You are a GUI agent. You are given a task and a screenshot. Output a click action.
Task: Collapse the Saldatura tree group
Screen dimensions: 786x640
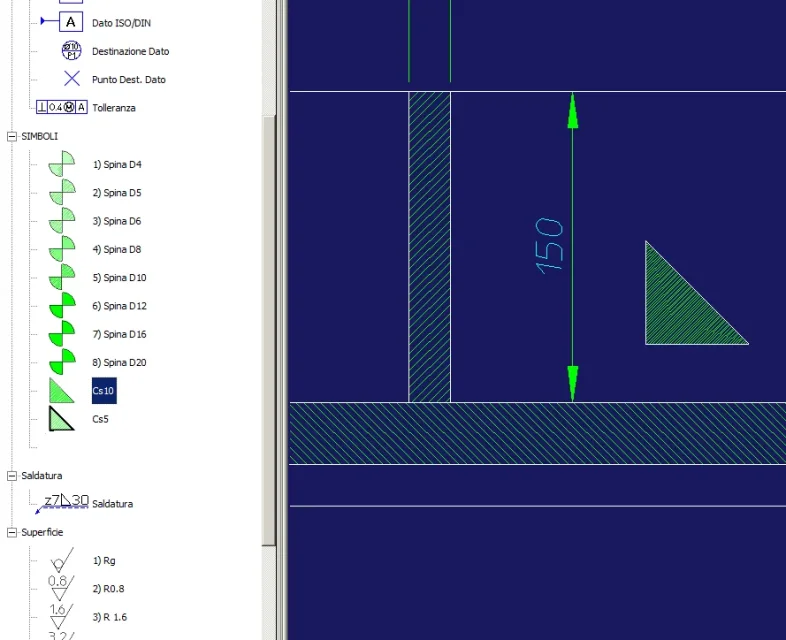(12, 476)
